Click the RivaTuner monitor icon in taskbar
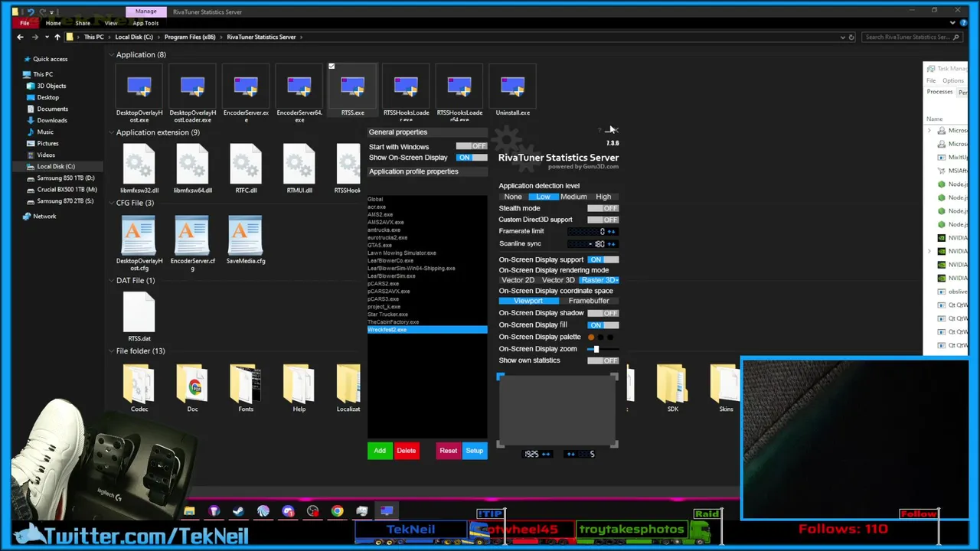Screen dimensions: 980x551 tap(387, 511)
